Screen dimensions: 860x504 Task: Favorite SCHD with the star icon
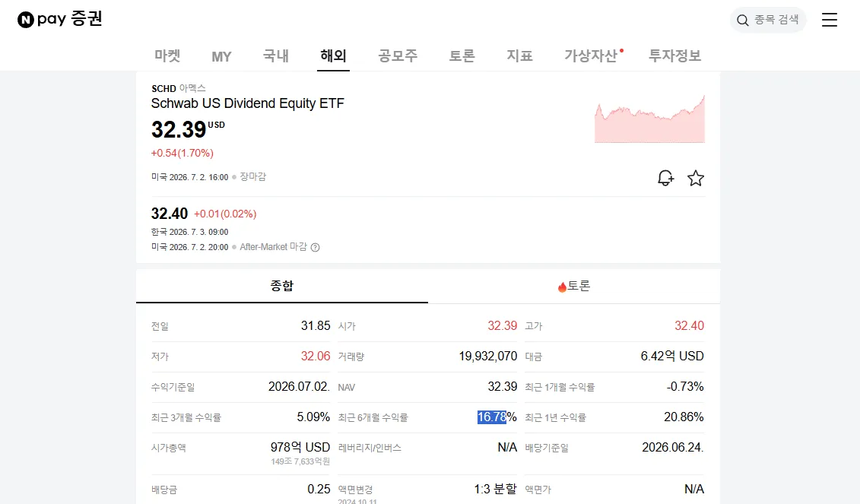[x=696, y=178]
